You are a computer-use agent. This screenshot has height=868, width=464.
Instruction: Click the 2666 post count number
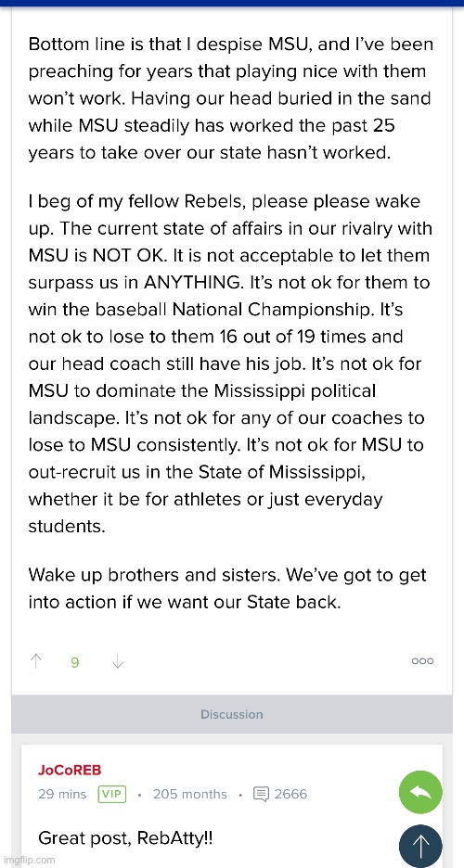pyautogui.click(x=290, y=794)
